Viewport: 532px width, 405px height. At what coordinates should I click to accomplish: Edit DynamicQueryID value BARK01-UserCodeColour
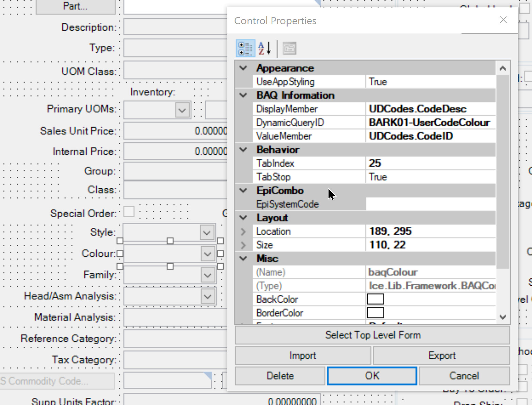(431, 122)
